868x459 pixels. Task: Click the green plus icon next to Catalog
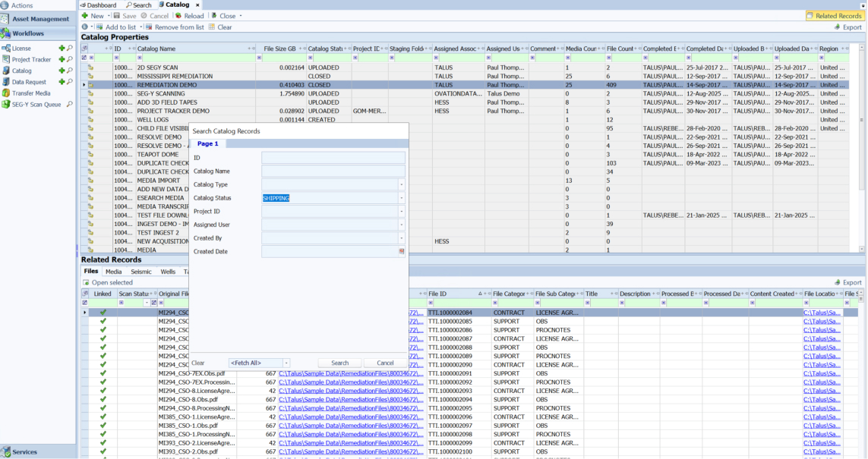tap(62, 71)
